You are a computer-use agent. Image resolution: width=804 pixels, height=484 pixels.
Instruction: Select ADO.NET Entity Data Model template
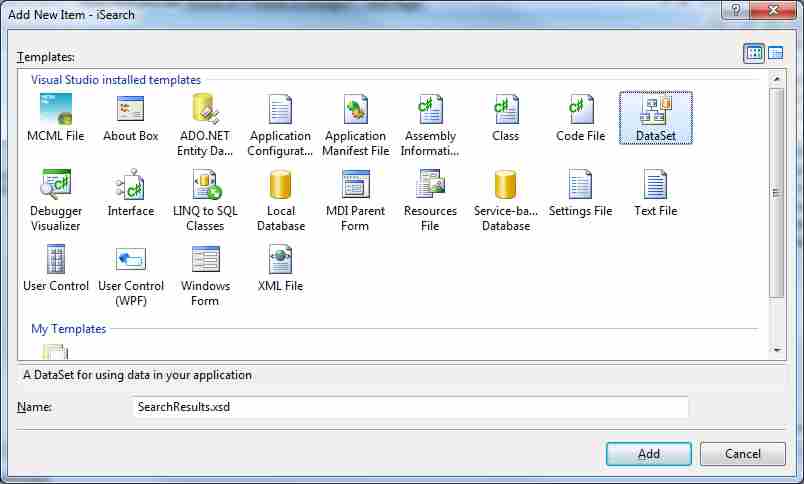(205, 125)
